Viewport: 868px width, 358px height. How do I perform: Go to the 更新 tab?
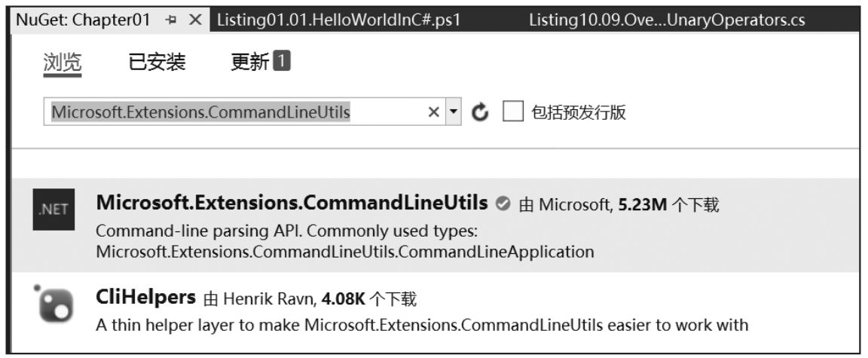click(x=249, y=63)
